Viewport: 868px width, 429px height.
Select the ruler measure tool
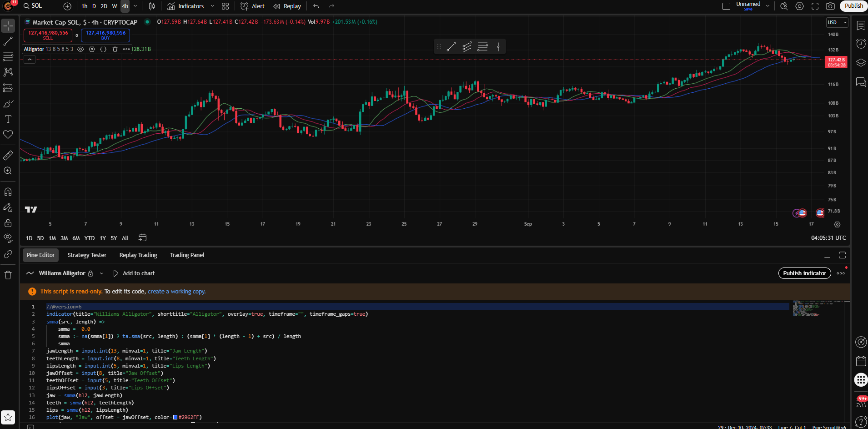coord(8,156)
